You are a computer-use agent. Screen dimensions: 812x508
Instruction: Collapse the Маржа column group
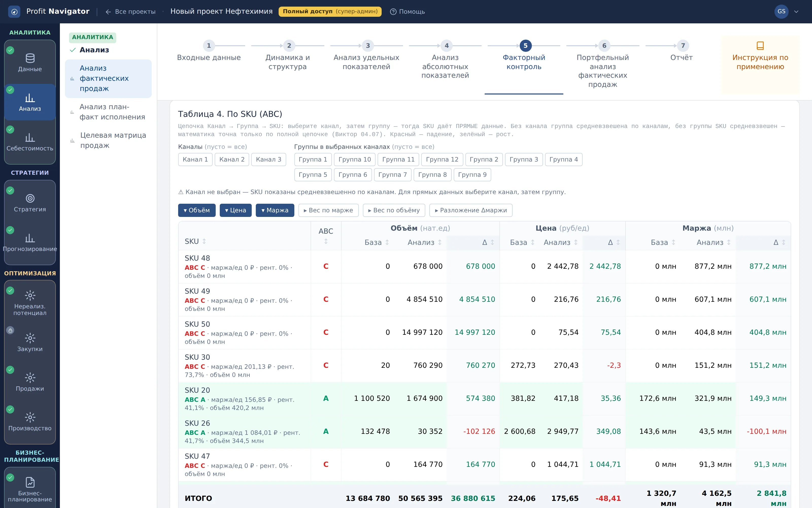point(275,210)
